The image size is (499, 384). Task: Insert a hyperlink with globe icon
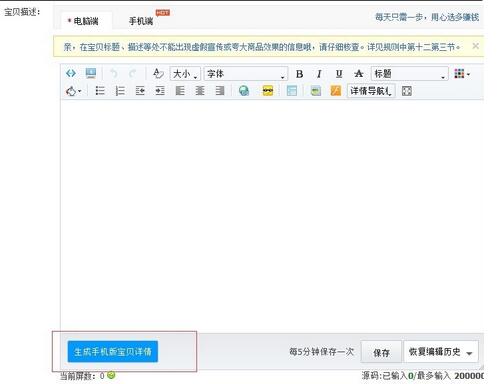[x=244, y=91]
